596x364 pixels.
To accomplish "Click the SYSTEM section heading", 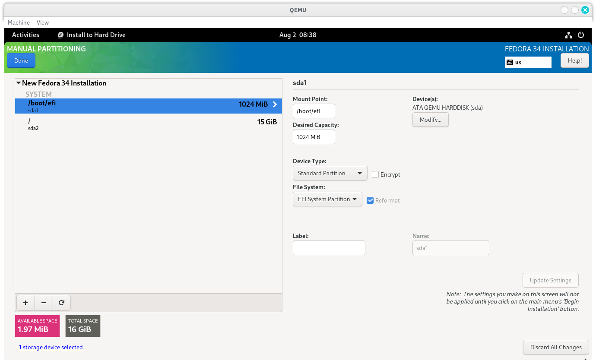I will pyautogui.click(x=38, y=94).
